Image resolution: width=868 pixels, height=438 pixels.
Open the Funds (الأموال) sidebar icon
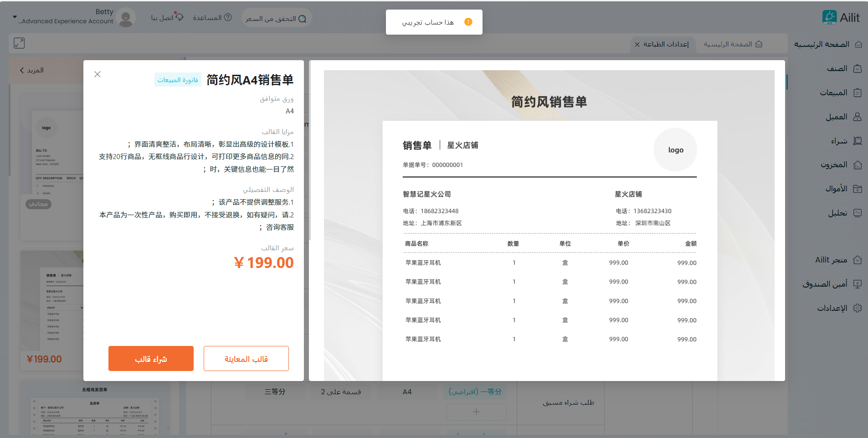coord(857,189)
